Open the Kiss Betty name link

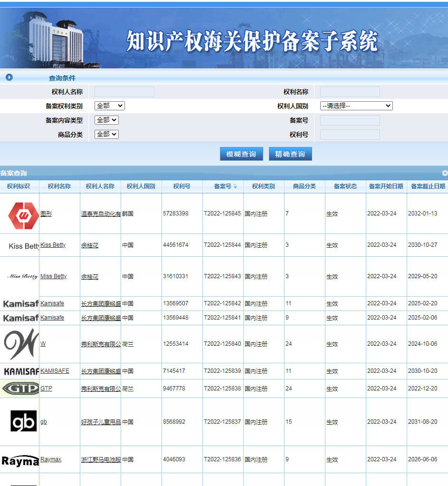click(x=53, y=245)
